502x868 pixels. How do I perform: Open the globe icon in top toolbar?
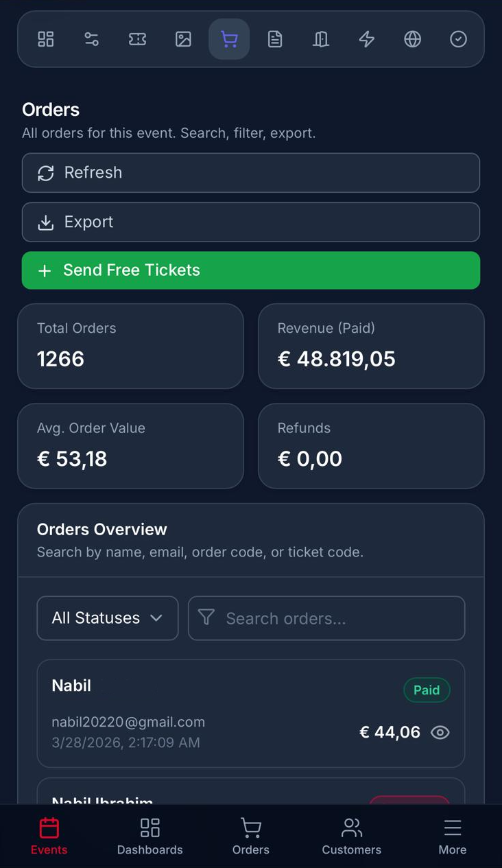tap(412, 39)
